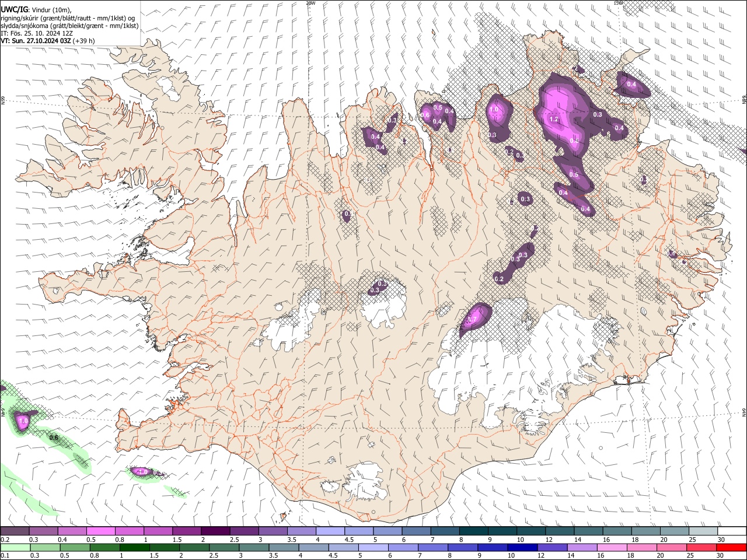Pick the lavender upper swatch from 4 to 4.5

(330, 531)
